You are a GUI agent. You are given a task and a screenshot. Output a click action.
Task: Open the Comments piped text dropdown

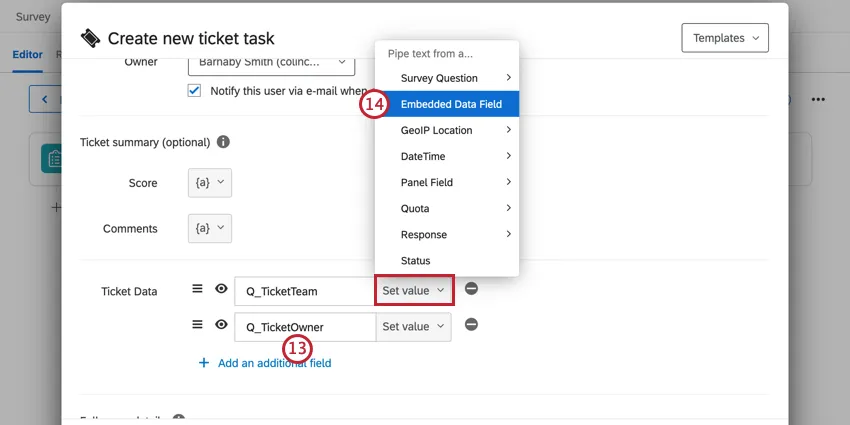click(x=209, y=228)
